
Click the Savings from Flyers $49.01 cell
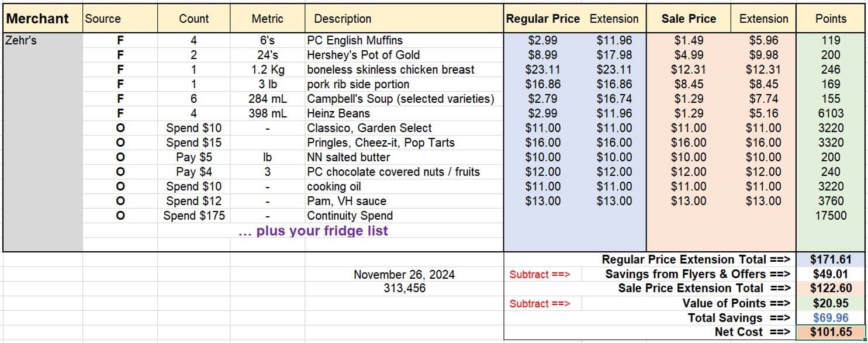[x=831, y=274]
